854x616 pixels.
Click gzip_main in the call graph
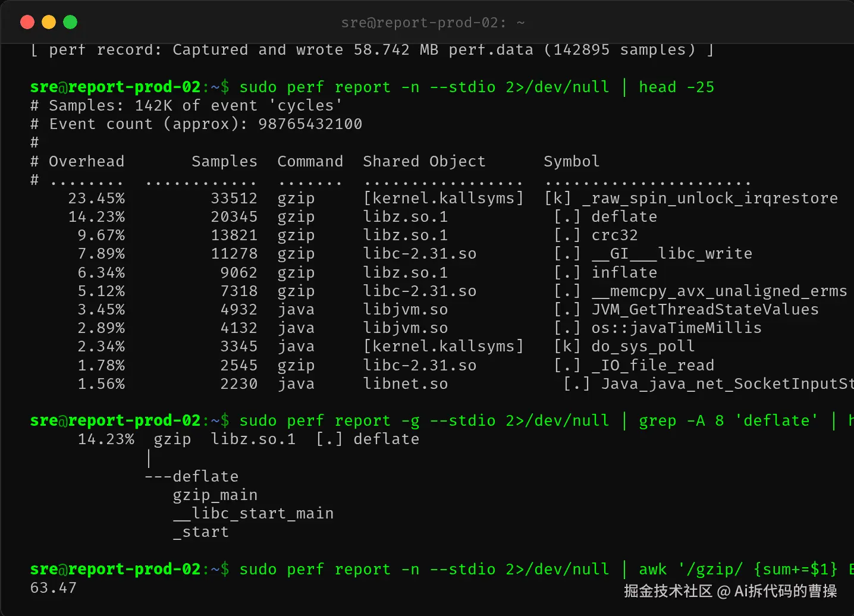point(215,495)
